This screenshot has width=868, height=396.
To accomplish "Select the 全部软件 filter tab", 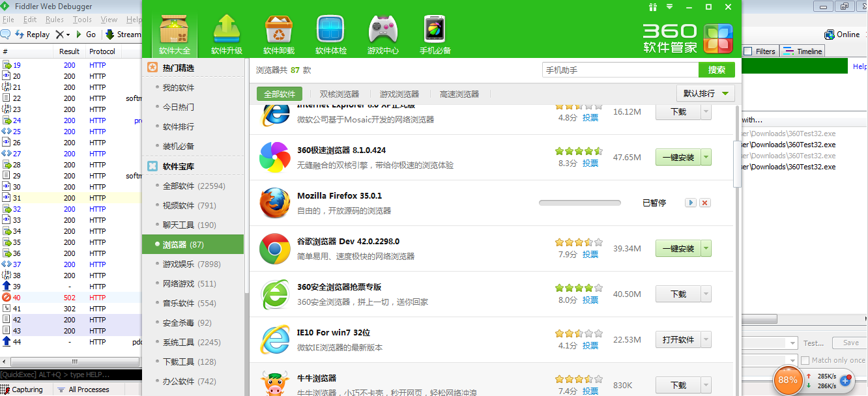I will 280,94.
